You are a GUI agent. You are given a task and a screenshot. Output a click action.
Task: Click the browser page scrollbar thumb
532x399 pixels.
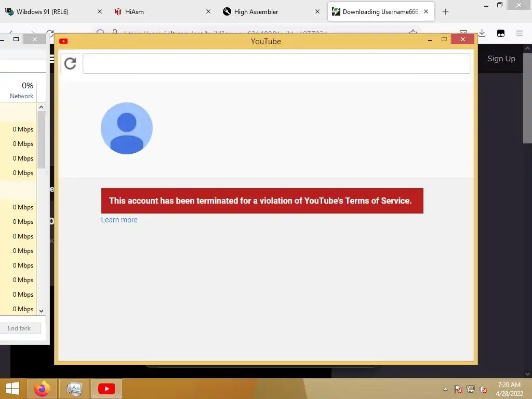tap(527, 98)
